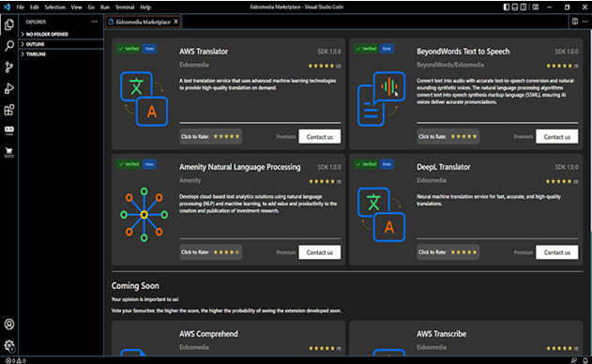Click the BeyondWords Text to Speech logo
Screen dimensions: 592x364
(381, 99)
